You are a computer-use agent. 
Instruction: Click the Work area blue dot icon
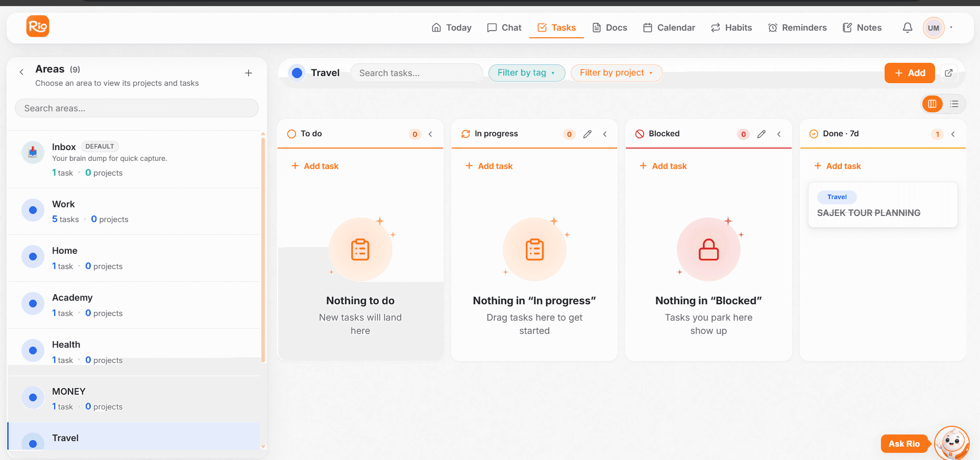pos(33,210)
